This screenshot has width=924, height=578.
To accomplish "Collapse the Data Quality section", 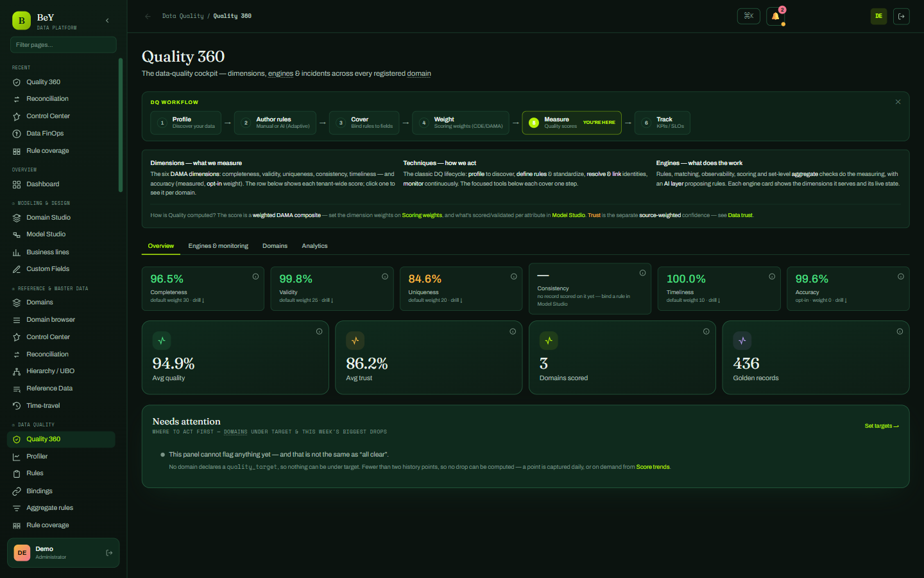I will click(33, 425).
